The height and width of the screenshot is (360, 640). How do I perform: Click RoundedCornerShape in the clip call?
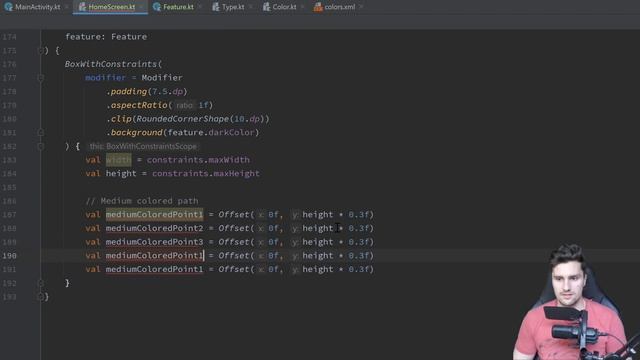(x=182, y=119)
